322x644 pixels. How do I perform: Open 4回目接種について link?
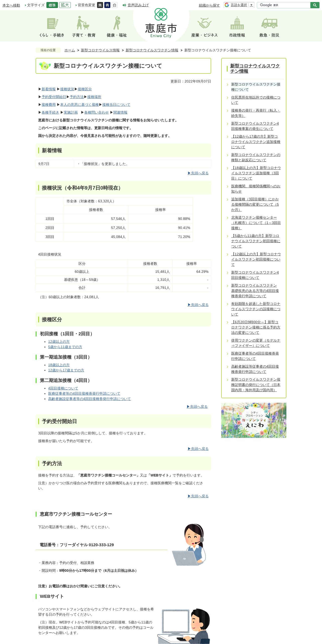[x=63, y=388]
